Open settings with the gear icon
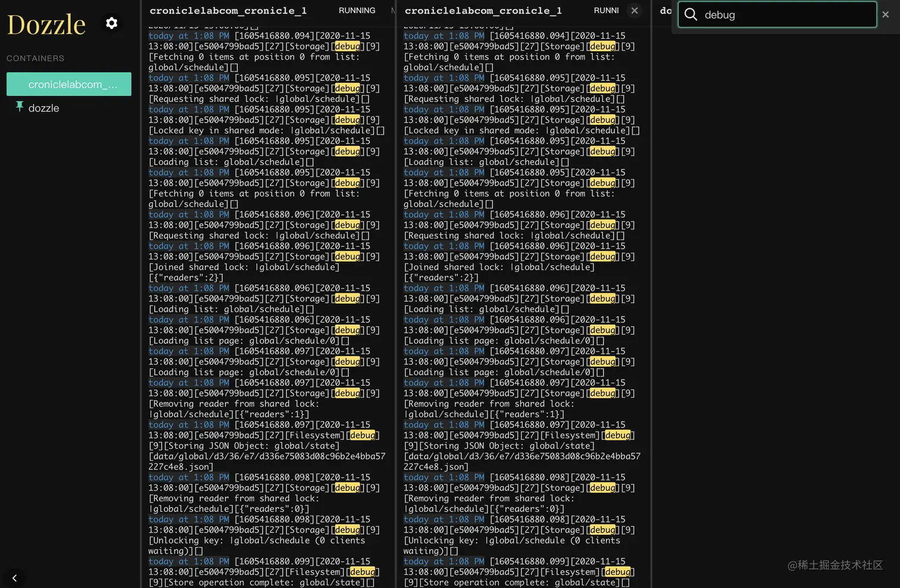 point(111,23)
